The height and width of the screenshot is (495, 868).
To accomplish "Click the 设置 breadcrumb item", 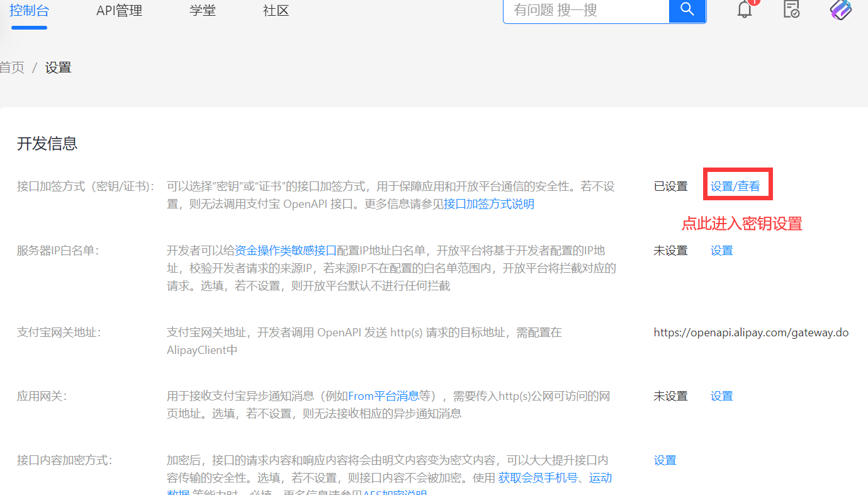I will (59, 68).
